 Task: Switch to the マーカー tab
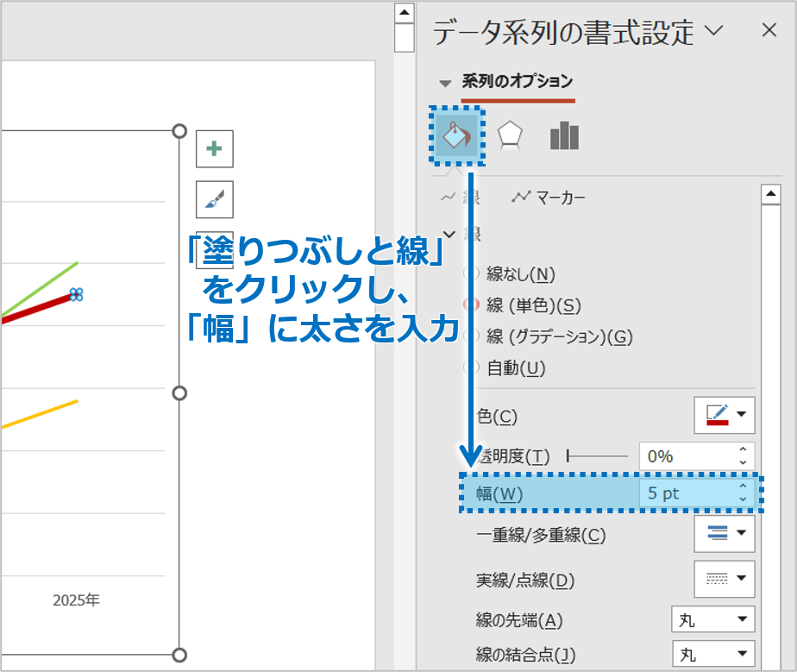pos(549,198)
